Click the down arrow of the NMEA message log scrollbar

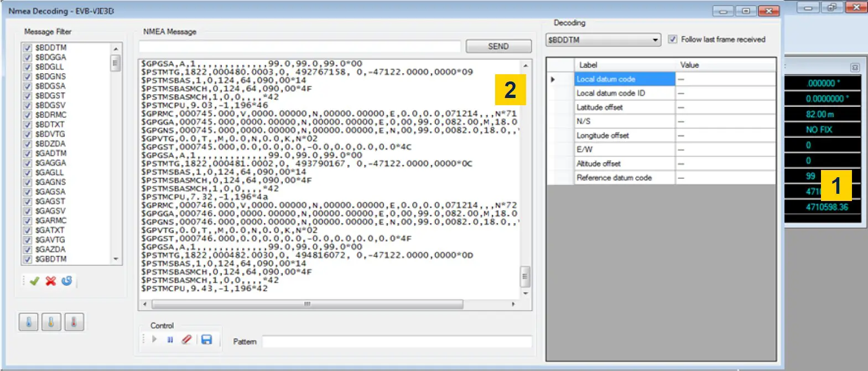point(526,293)
